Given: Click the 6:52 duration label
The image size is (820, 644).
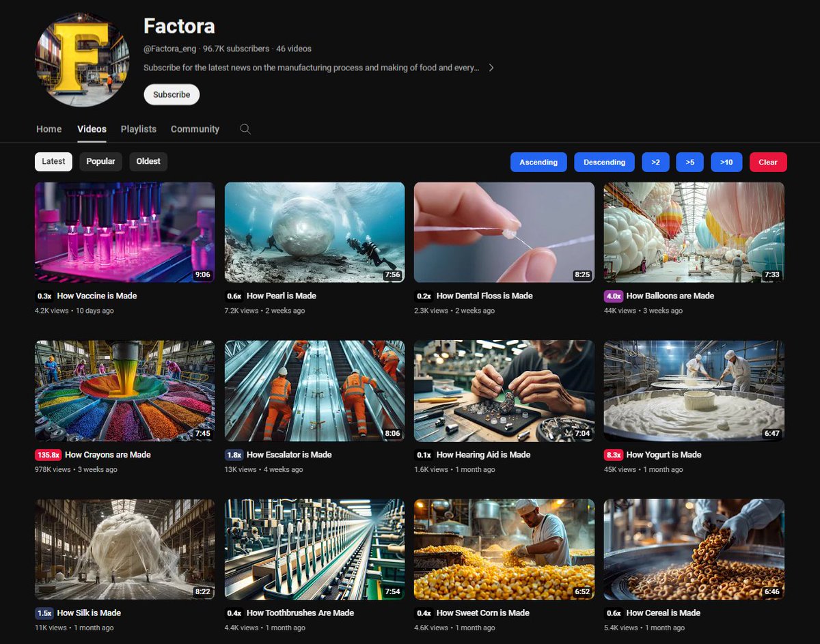Looking at the screenshot, I should (x=582, y=591).
